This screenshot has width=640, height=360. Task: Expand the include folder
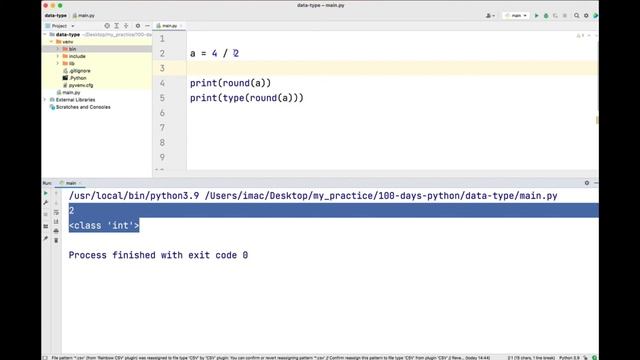58,56
